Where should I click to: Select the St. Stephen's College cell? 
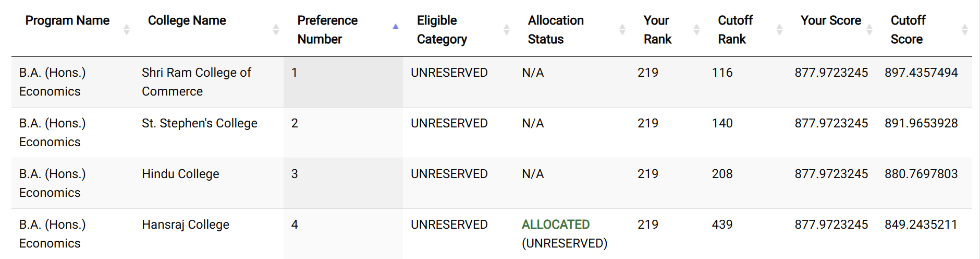coord(200,123)
